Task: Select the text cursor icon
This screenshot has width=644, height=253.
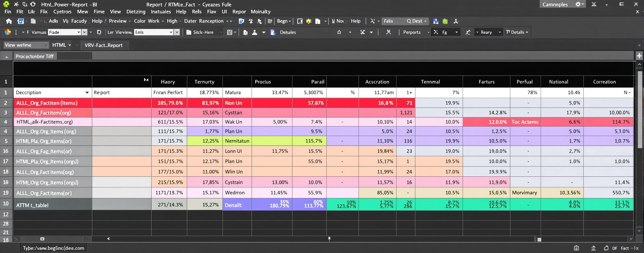Action: pos(16,32)
